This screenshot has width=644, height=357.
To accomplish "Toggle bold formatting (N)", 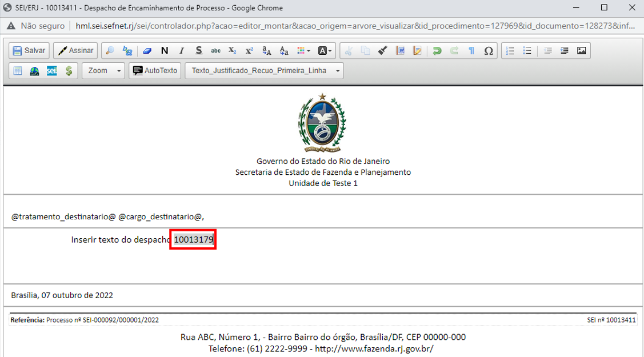I will click(x=165, y=51).
